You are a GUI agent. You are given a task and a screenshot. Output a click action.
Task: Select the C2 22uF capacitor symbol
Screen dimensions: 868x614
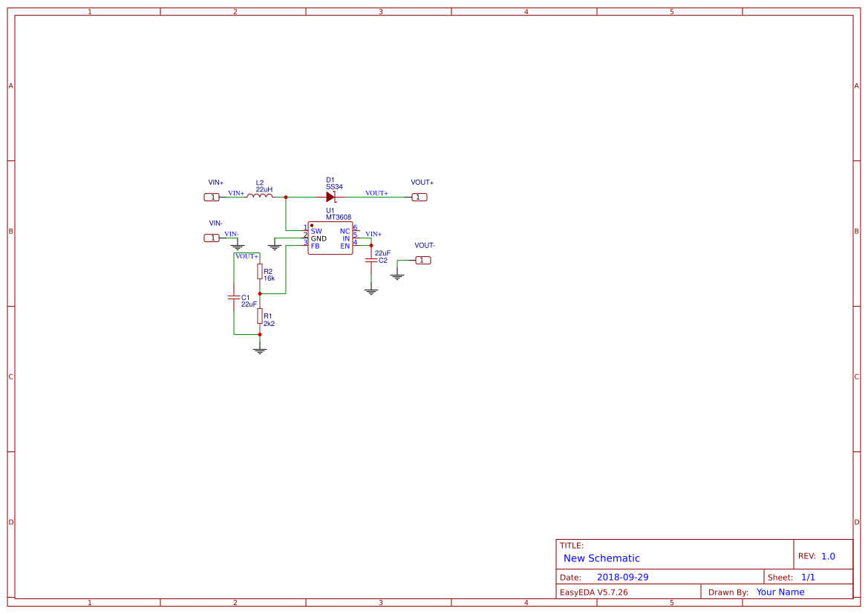pyautogui.click(x=371, y=260)
